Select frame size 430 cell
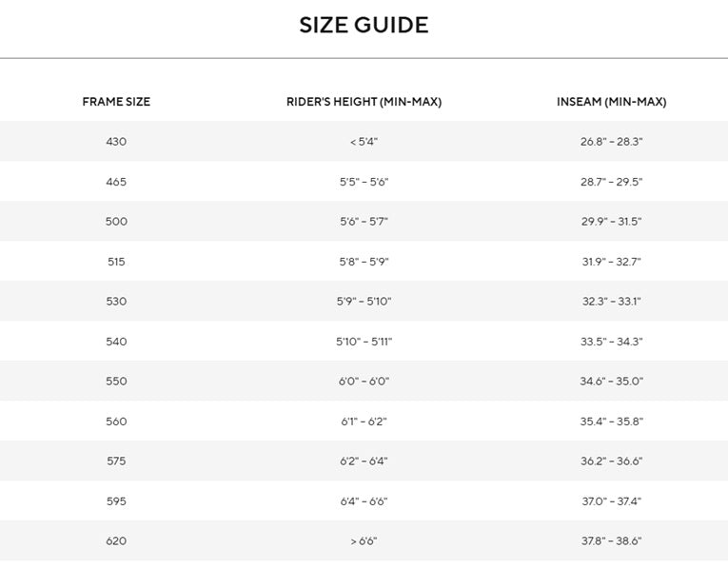Image resolution: width=728 pixels, height=569 pixels. point(116,142)
